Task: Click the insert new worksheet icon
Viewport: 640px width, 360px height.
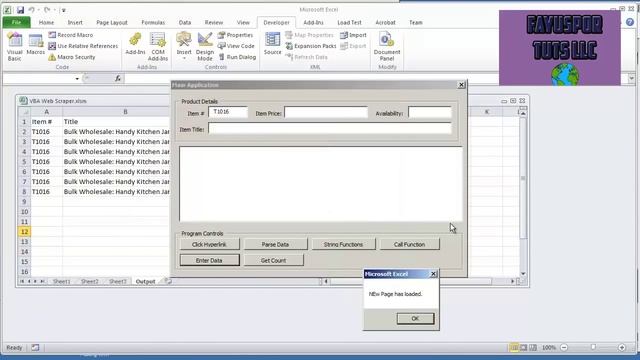Action: pyautogui.click(x=168, y=281)
